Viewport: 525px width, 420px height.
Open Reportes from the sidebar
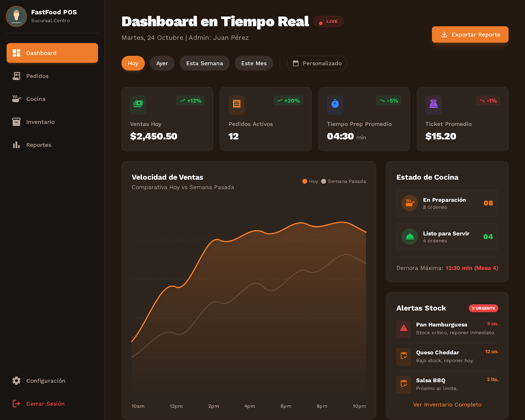[16, 145]
